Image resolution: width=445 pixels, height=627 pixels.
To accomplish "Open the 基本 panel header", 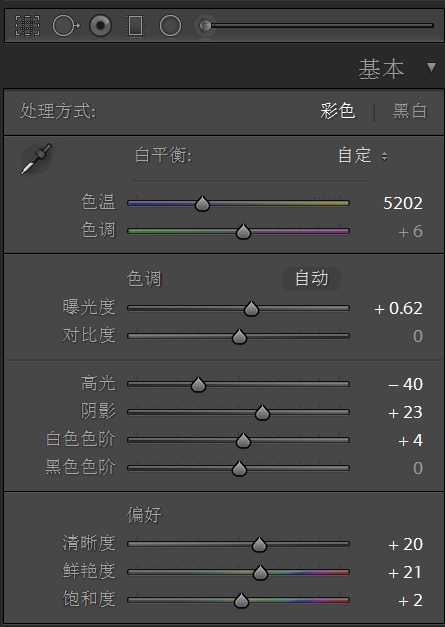I will click(381, 69).
